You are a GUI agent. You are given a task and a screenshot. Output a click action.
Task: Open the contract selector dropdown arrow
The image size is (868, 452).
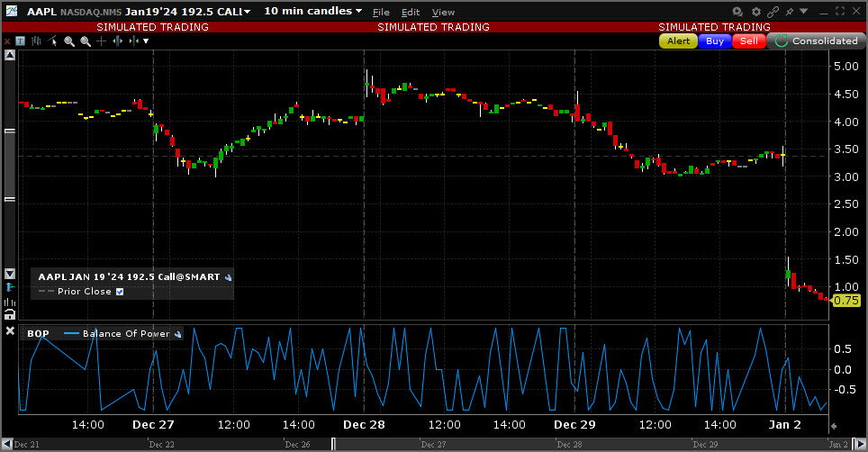247,12
